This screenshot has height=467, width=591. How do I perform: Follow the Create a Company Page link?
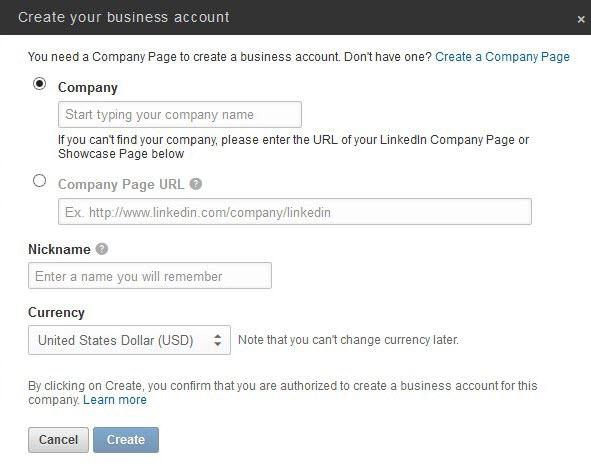pos(502,57)
